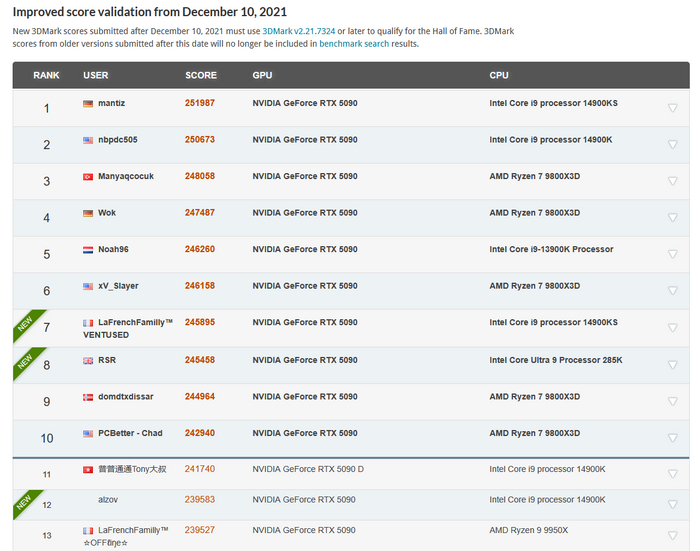Viewport: 700px width, 551px height.
Task: Open score 239583
Action: click(200, 500)
